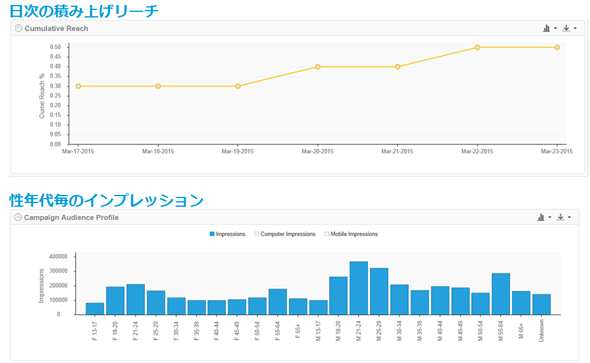Click the Mar-20-2015 data point
590x363 pixels.
tap(318, 67)
